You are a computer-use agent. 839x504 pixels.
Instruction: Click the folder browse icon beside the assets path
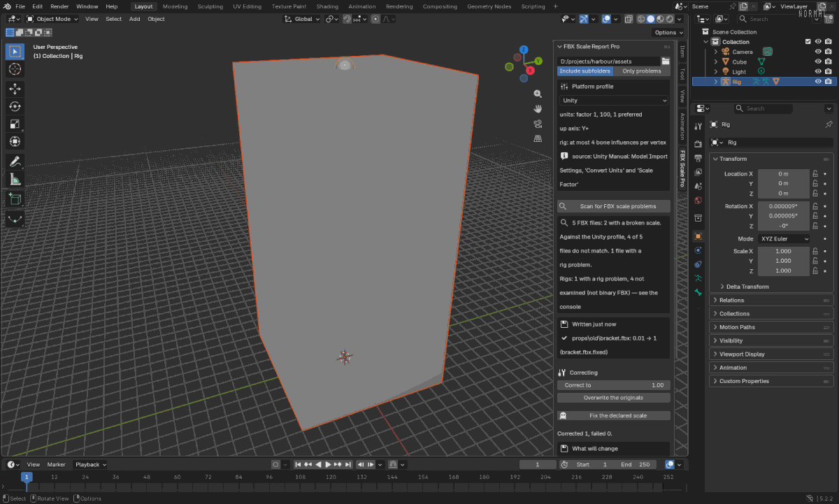click(666, 62)
